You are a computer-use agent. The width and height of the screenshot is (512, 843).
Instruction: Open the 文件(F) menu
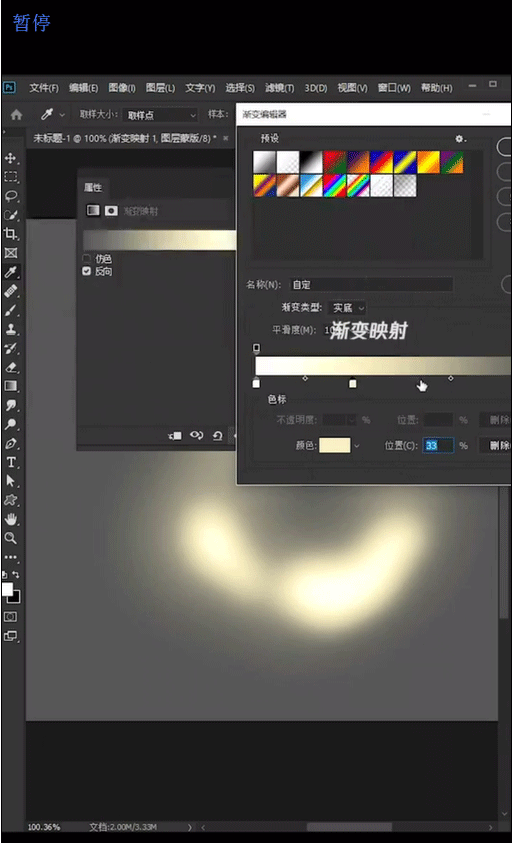click(x=44, y=88)
